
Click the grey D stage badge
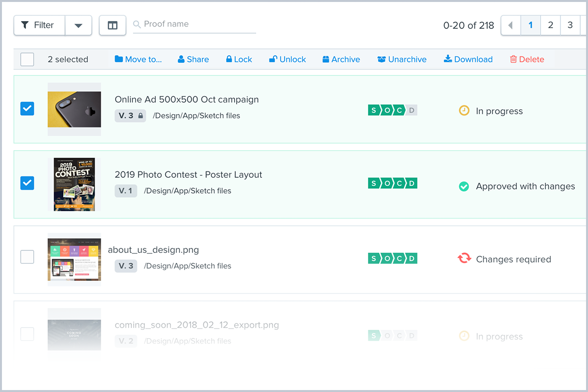pos(412,110)
